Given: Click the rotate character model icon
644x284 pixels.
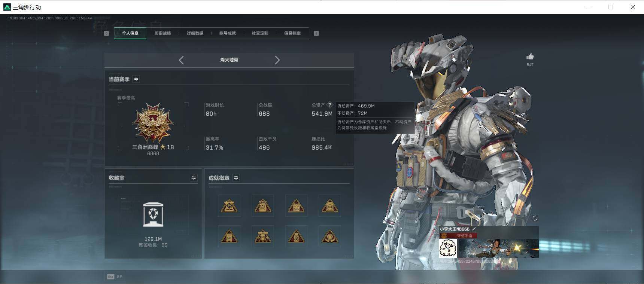Looking at the screenshot, I should coord(535,218).
